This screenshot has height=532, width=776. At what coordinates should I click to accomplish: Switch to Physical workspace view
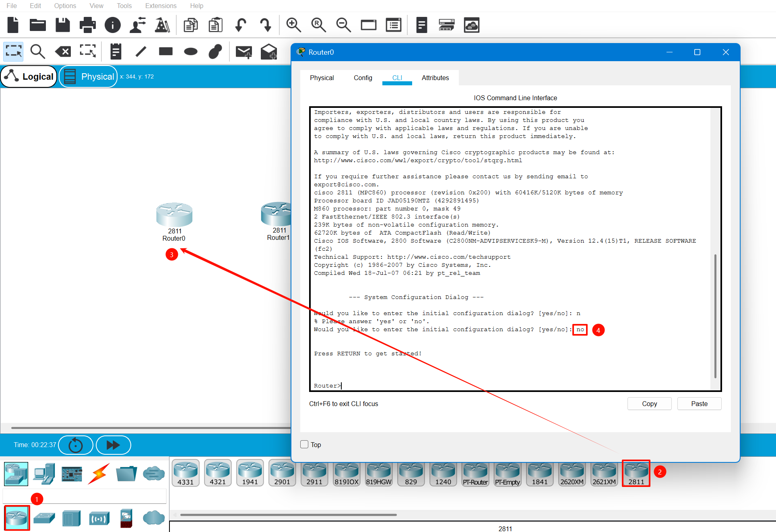click(89, 76)
